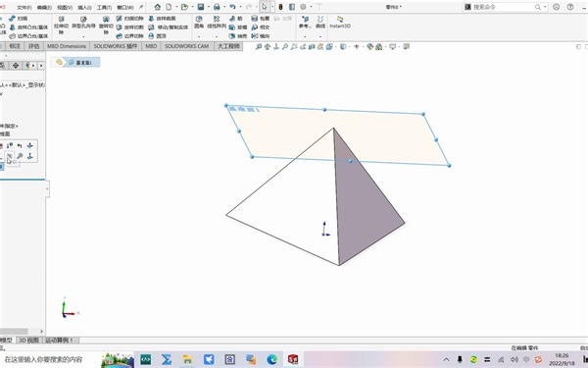Expand the Open file dropdown arrow

pos(192,7)
